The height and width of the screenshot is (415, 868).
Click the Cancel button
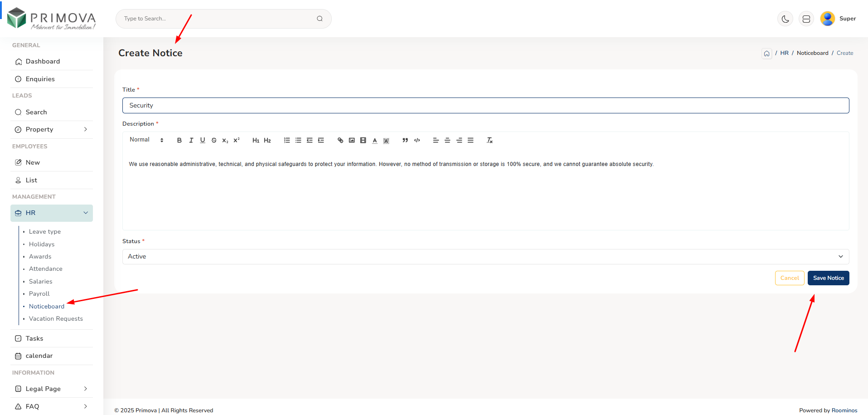(789, 278)
